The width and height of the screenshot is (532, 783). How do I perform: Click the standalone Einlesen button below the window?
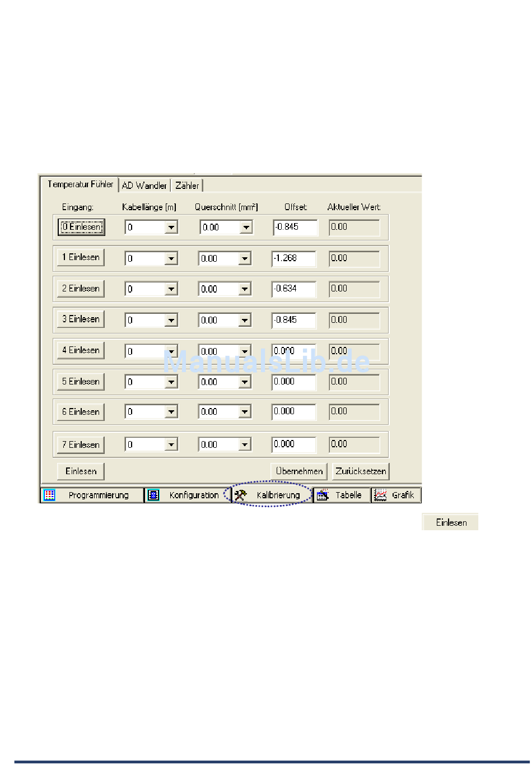tap(451, 522)
